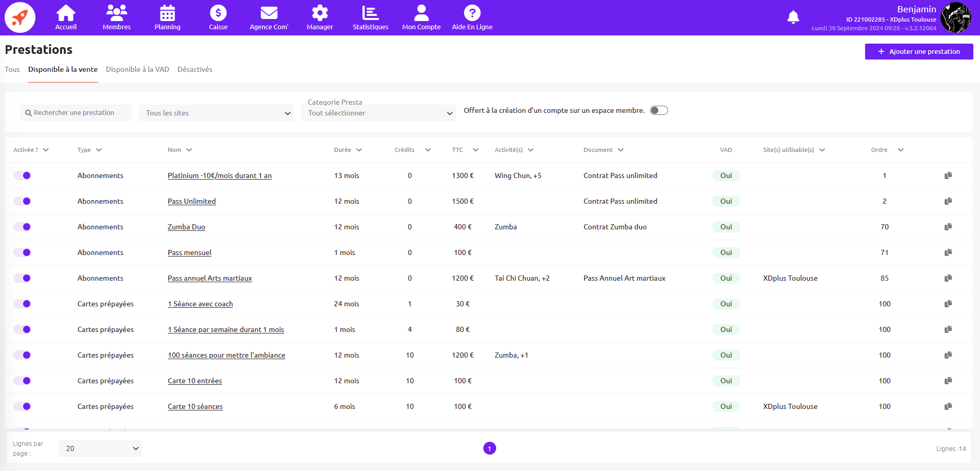Toggle the offered at account creation switch
Image resolution: width=980 pixels, height=471 pixels.
659,110
